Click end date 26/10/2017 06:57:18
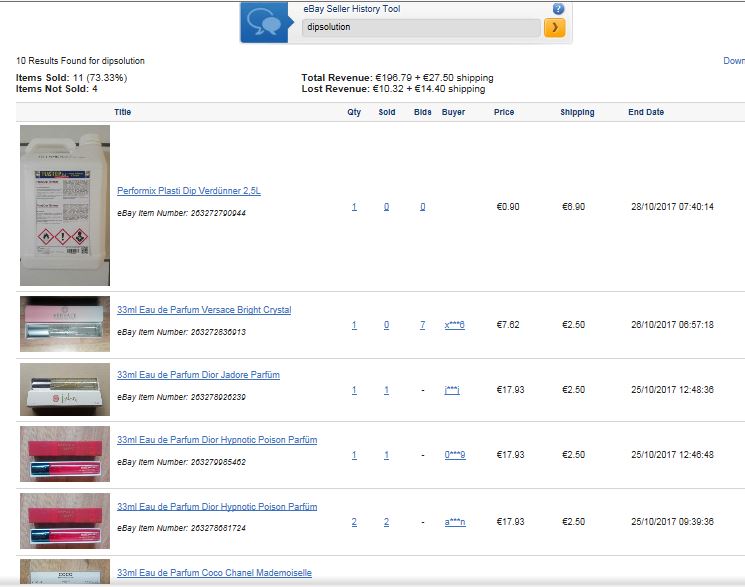 click(672, 325)
